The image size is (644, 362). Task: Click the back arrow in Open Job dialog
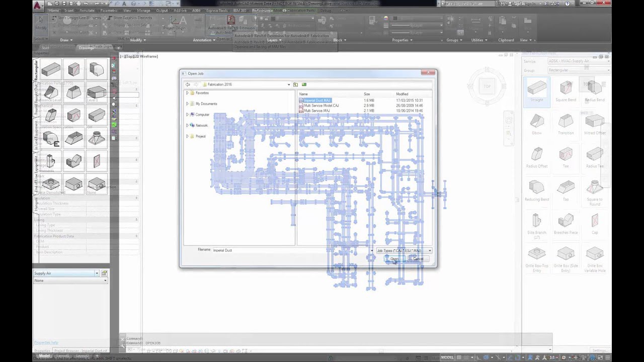[x=188, y=84]
